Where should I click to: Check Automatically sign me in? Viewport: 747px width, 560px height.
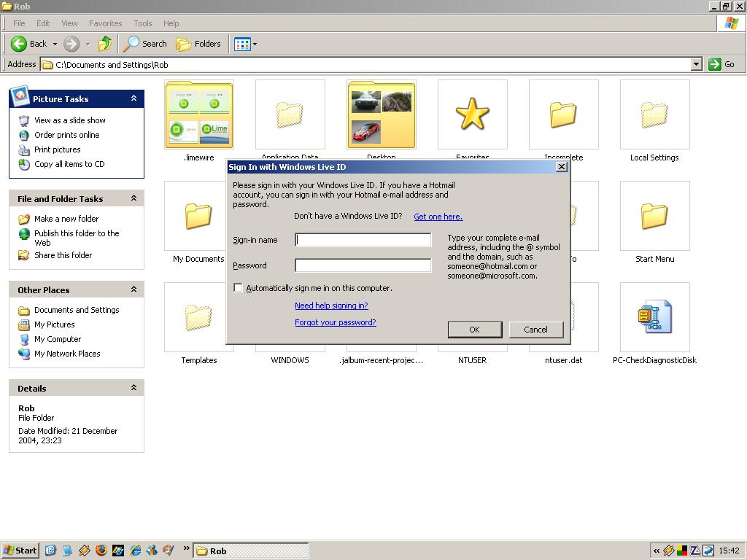click(x=238, y=287)
